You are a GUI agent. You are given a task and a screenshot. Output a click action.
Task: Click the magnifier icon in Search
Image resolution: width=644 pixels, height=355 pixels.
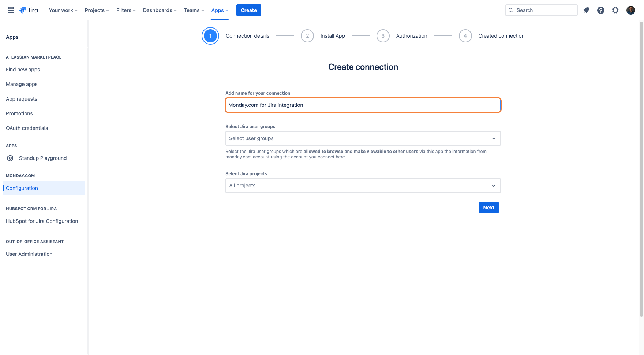511,10
